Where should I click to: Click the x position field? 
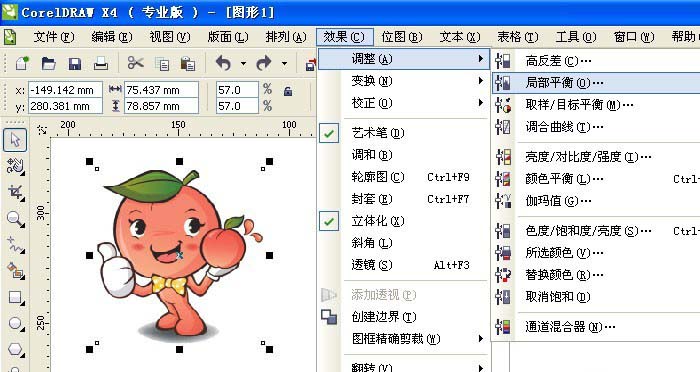click(66, 90)
